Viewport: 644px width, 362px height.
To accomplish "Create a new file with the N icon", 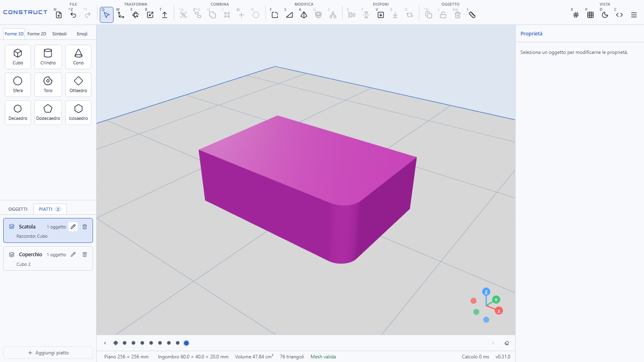I will click(59, 15).
